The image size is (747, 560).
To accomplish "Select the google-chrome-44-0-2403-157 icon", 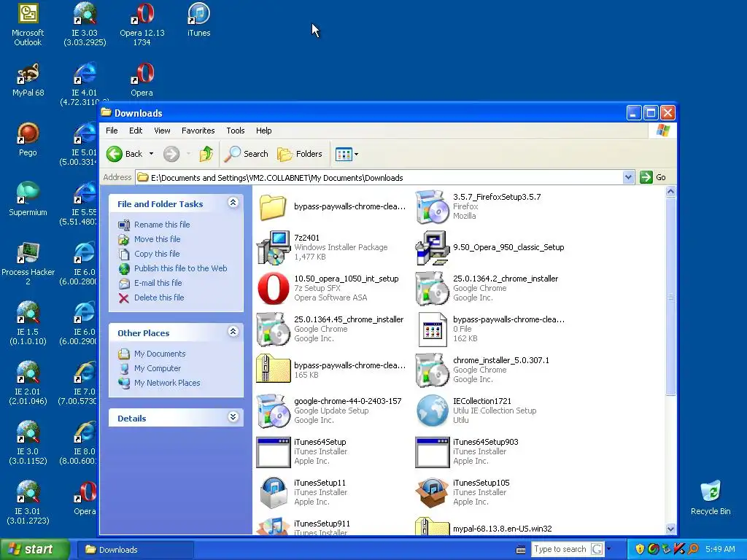I will click(x=273, y=411).
